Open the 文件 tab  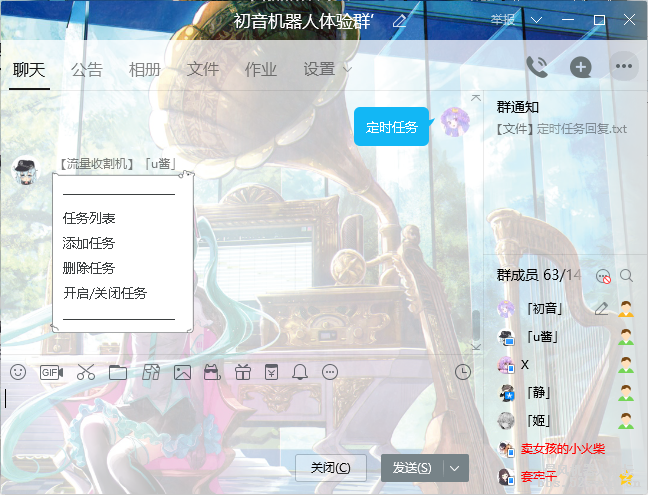click(x=202, y=69)
